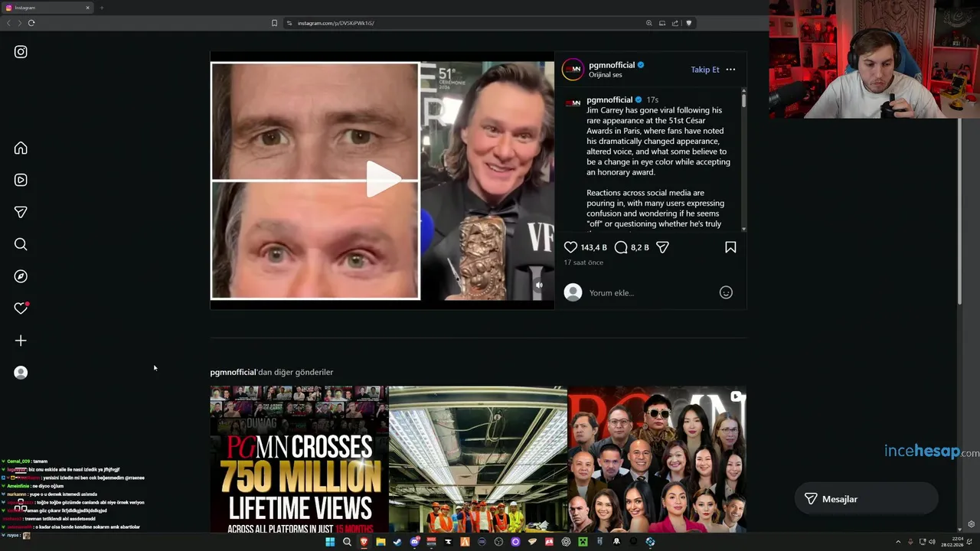980x551 pixels.
Task: Open the ceiling lights construction post
Action: click(x=478, y=459)
